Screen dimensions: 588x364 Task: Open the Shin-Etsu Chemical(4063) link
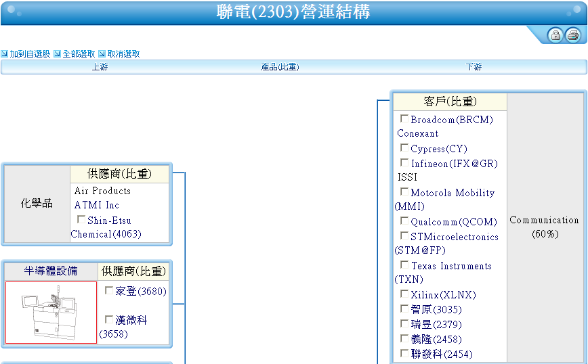[106, 227]
